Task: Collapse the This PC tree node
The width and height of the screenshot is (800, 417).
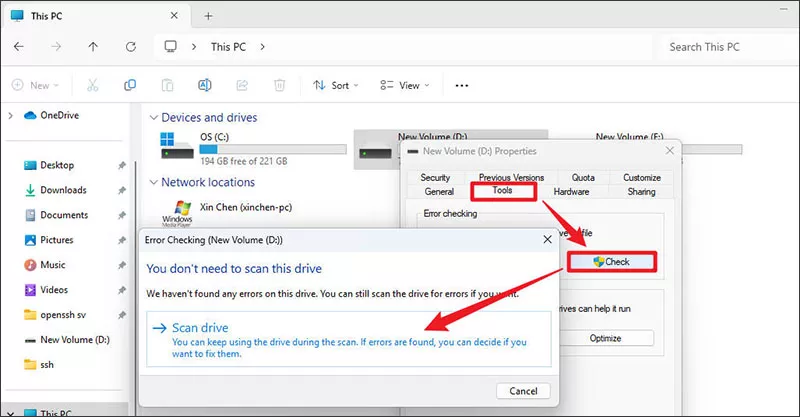Action: (11, 412)
